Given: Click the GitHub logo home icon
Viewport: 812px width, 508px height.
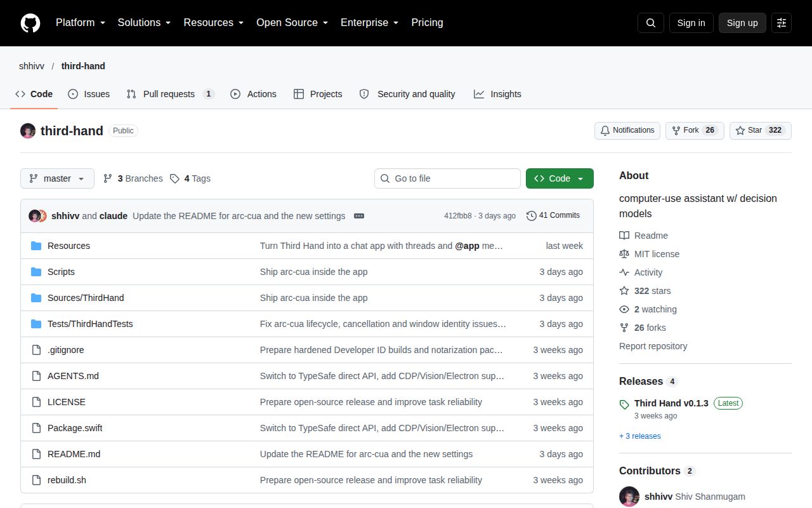Looking at the screenshot, I should click(30, 23).
